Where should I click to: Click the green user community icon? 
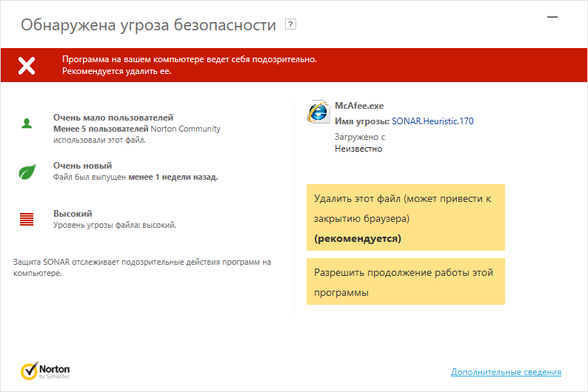[x=27, y=123]
